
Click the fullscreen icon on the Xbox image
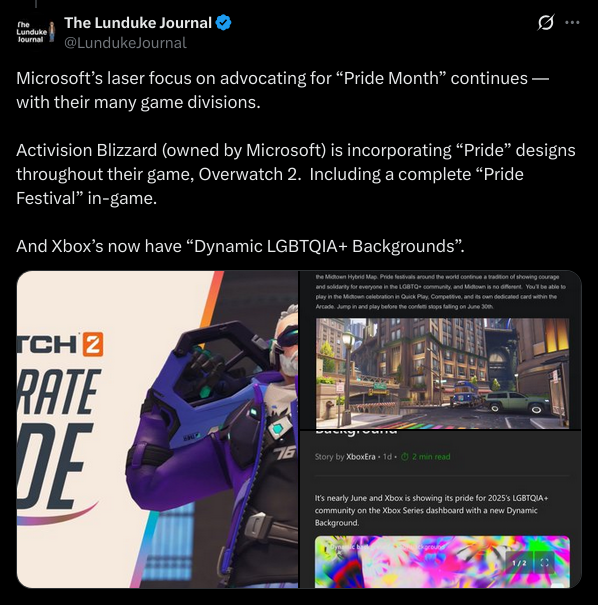pyautogui.click(x=544, y=563)
